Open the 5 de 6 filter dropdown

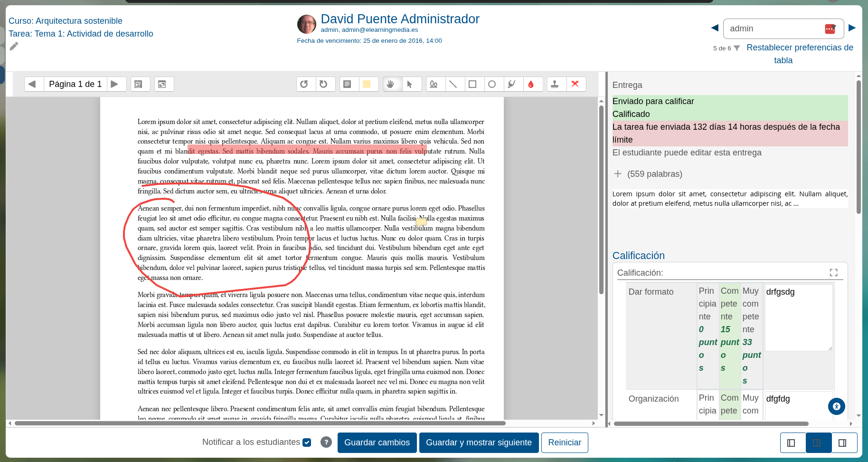tap(736, 48)
